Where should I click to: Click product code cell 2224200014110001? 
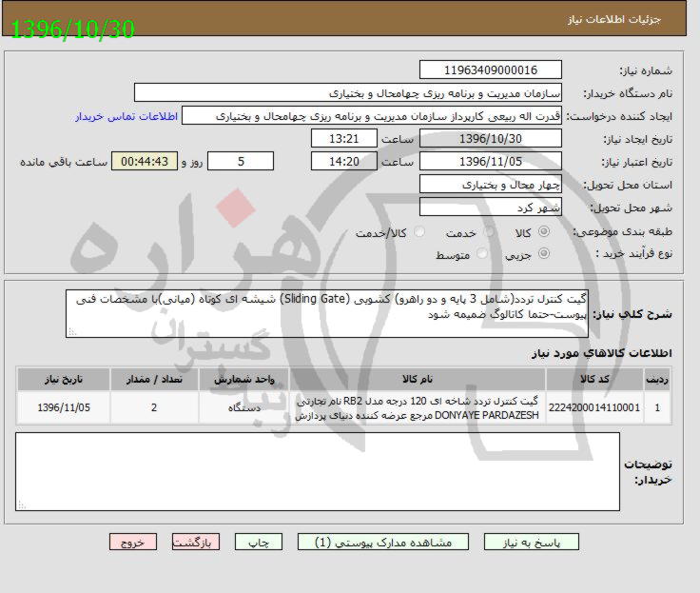tap(594, 407)
